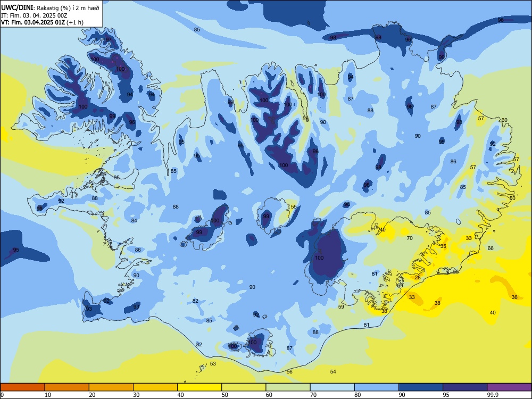Click the dark orange 0–10 legend swatch
Viewport: 532px width, 399px height.
point(22,387)
